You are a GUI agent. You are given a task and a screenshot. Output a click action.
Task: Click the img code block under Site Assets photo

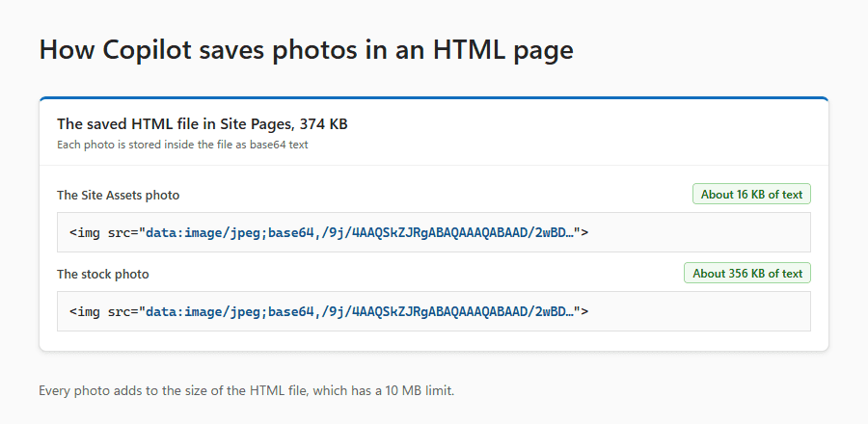click(433, 232)
